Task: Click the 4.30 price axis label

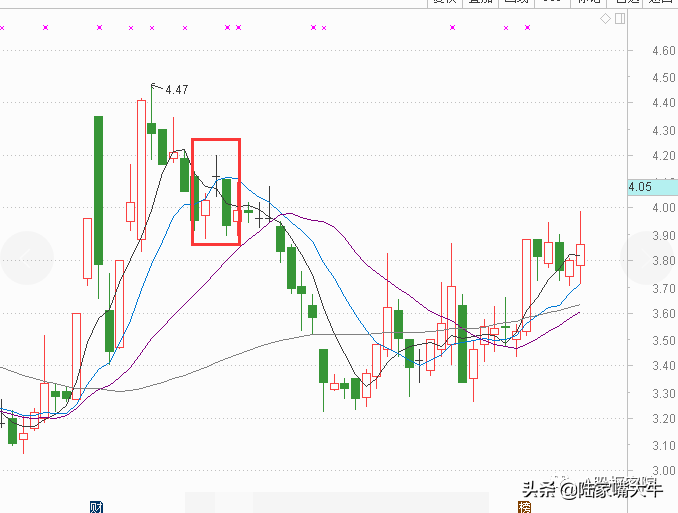Action: click(663, 131)
